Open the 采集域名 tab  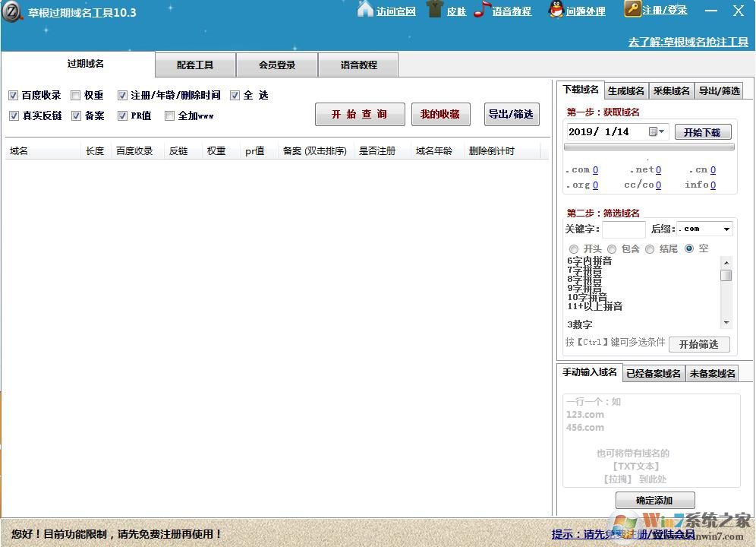(671, 91)
